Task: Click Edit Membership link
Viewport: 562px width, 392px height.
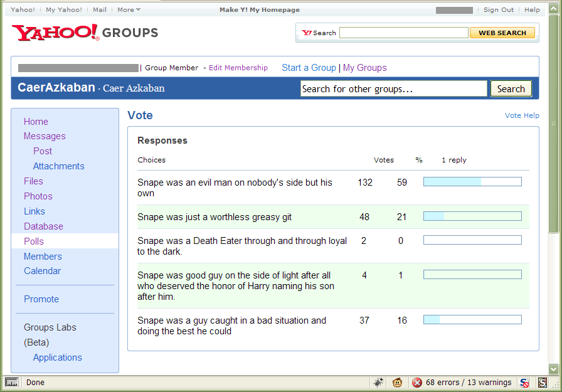Action: click(238, 68)
